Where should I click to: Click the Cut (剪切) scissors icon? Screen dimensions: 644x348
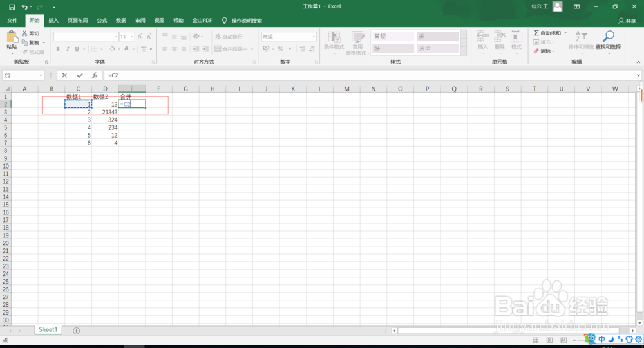click(24, 33)
